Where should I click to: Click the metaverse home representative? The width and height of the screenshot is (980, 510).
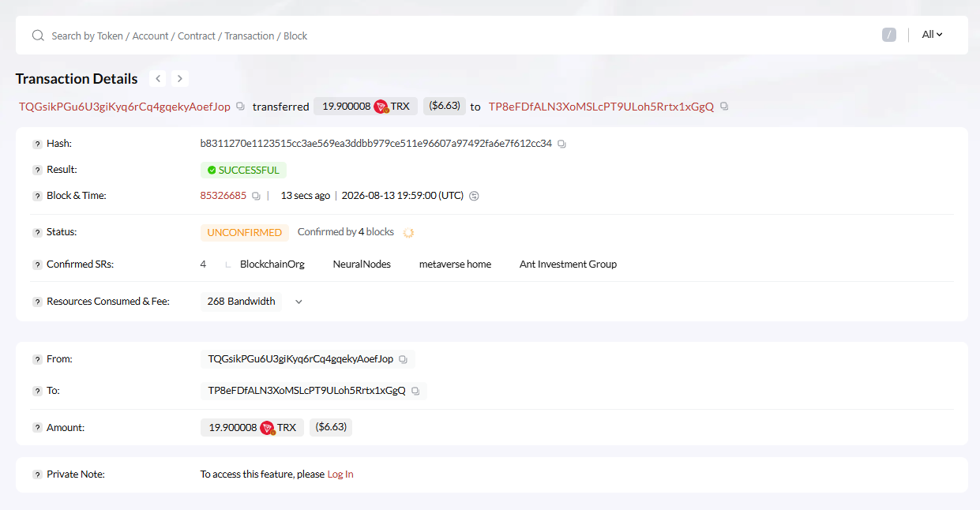click(x=455, y=264)
